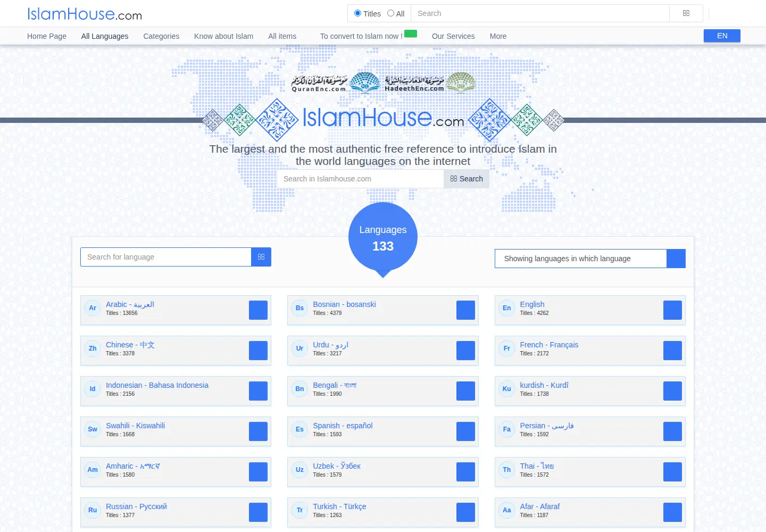This screenshot has height=532, width=766.
Task: Click blue button on Persian card
Action: [672, 431]
